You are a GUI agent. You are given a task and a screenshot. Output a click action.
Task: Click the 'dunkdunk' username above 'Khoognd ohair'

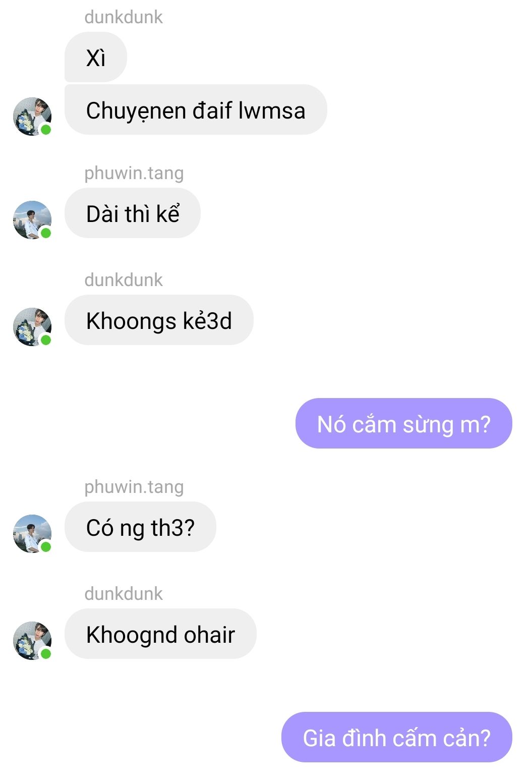(124, 594)
